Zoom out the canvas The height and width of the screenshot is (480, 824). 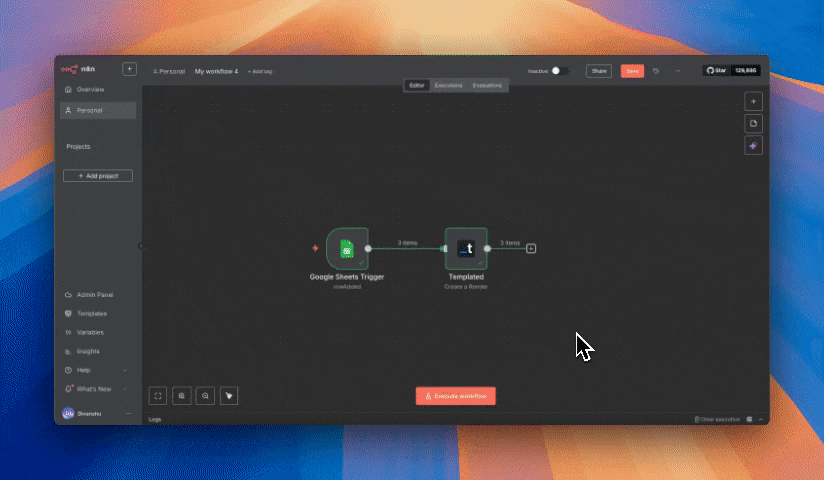[205, 396]
